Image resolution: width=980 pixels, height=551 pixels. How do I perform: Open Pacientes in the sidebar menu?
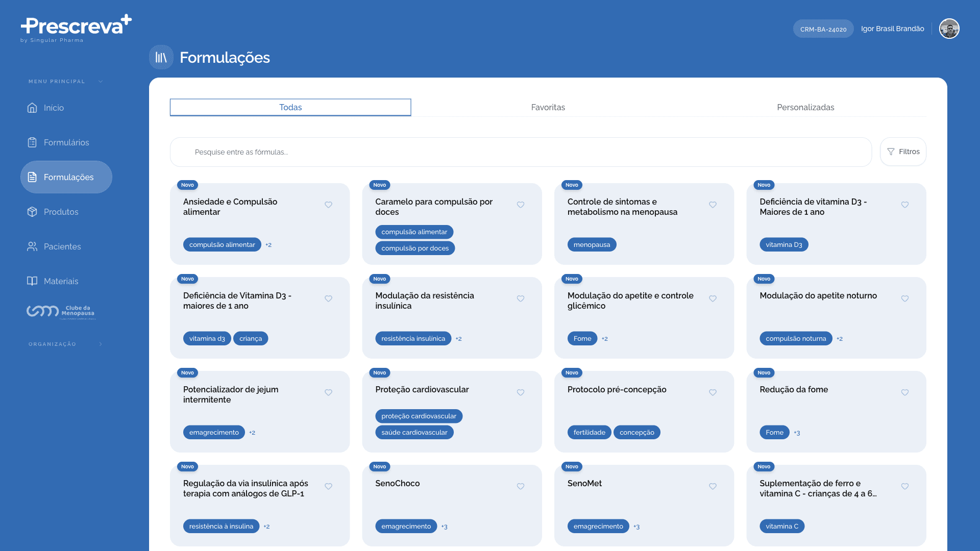coord(66,246)
